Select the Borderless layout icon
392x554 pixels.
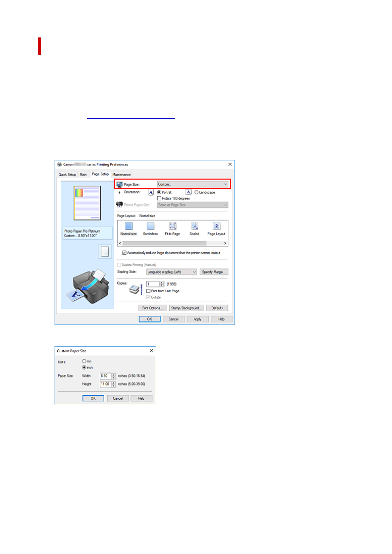click(150, 226)
